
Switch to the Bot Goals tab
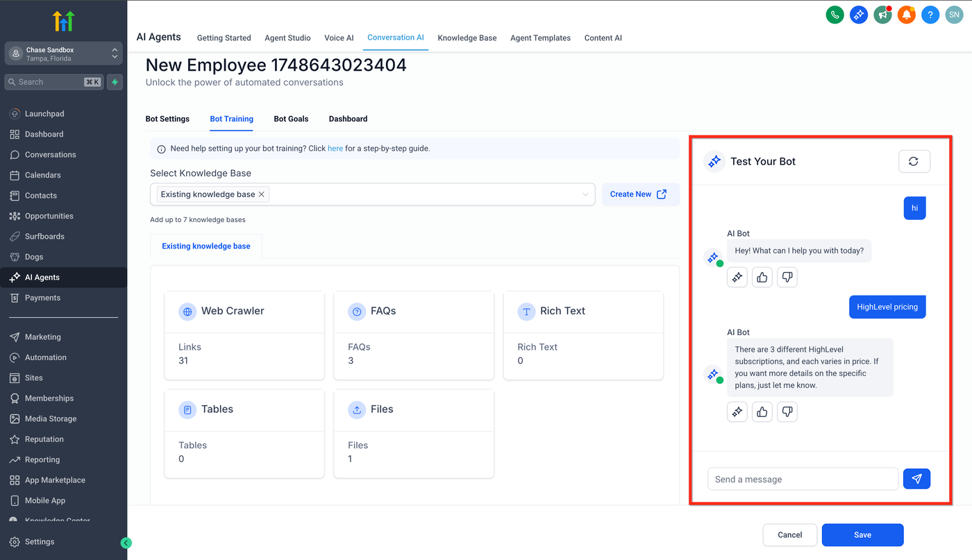[291, 119]
